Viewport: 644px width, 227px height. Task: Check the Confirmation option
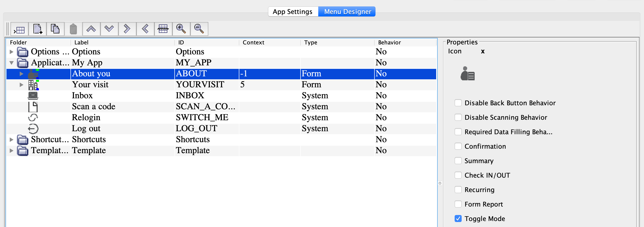pos(458,146)
